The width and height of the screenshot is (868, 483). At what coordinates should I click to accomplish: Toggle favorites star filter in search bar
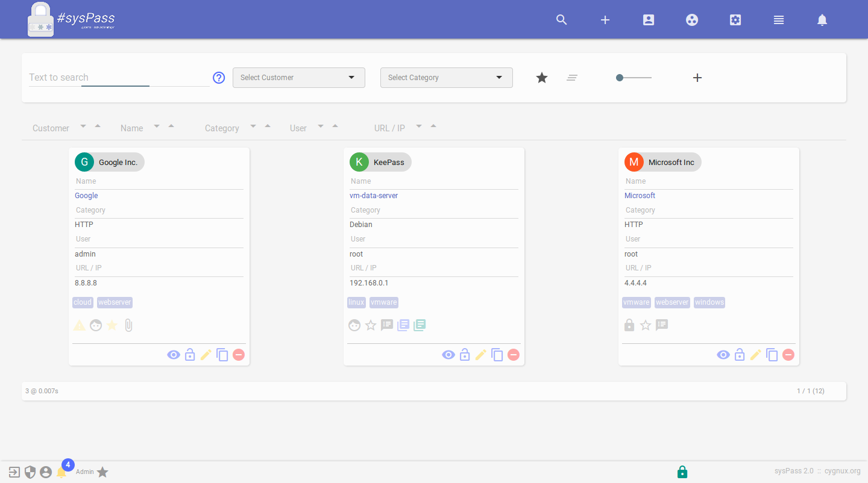click(542, 78)
